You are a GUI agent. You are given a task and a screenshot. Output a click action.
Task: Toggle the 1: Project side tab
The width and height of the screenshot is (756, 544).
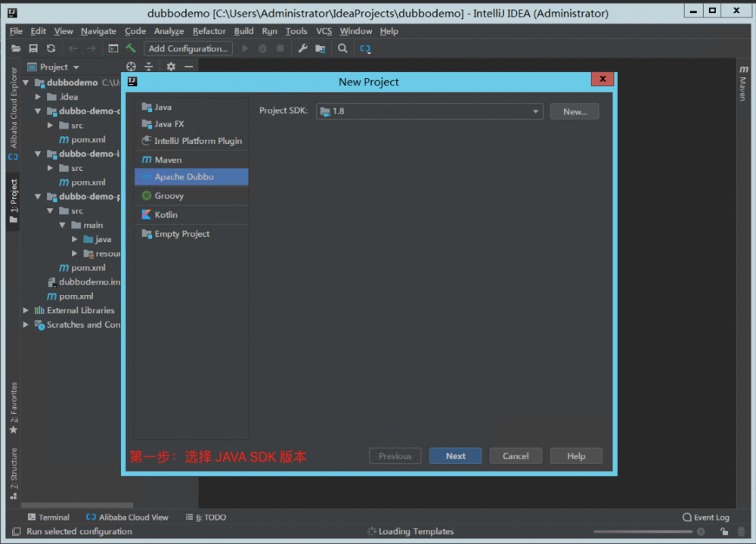13,201
